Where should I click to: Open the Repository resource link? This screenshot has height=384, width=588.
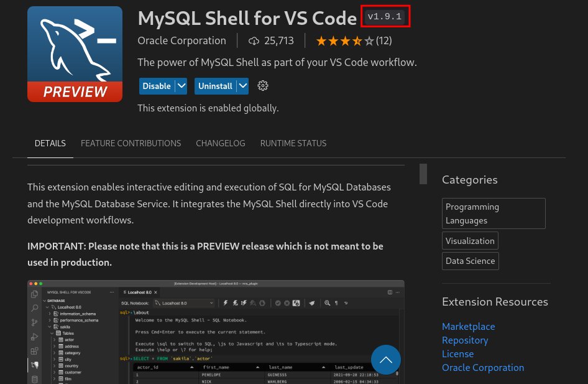[465, 340]
